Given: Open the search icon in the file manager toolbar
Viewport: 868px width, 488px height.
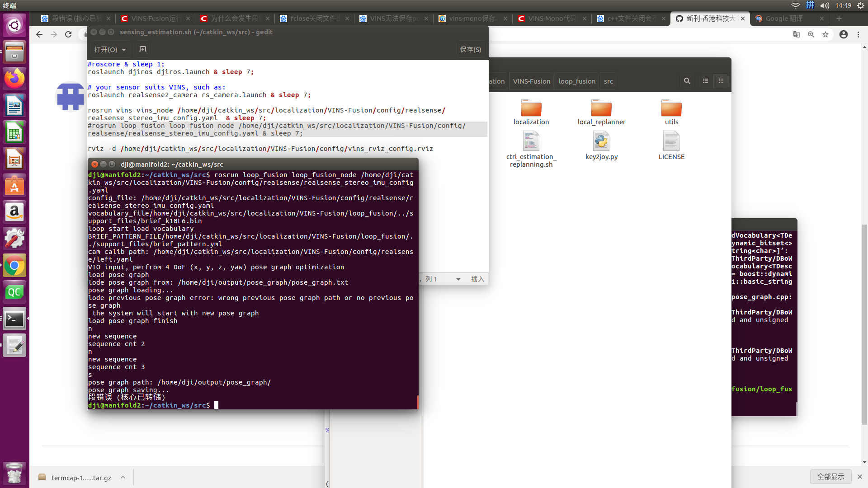Looking at the screenshot, I should click(x=687, y=81).
